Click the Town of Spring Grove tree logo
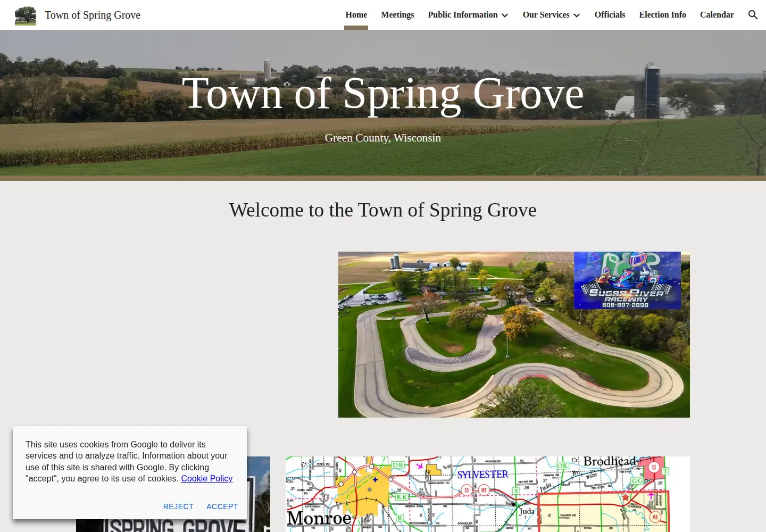The width and height of the screenshot is (766, 532). pyautogui.click(x=26, y=15)
